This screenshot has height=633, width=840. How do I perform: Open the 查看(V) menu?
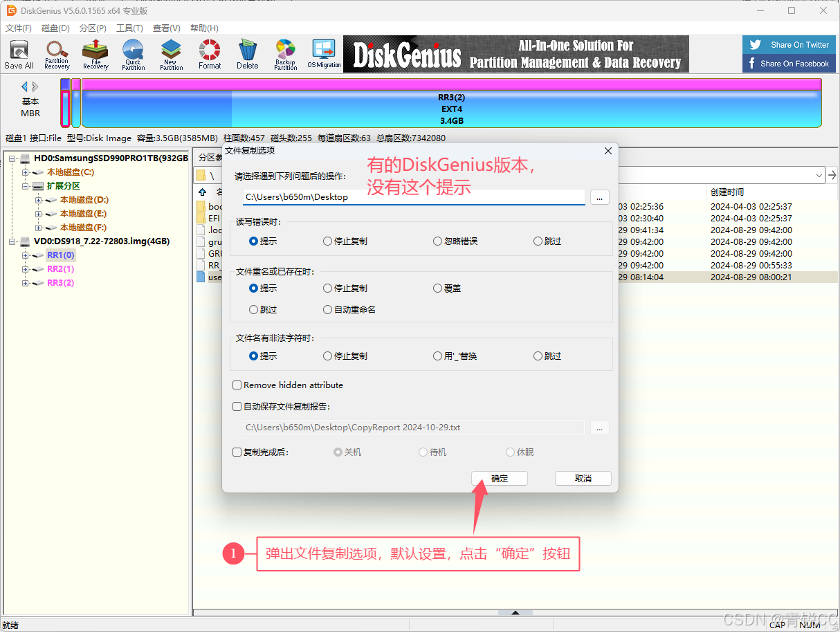tap(167, 28)
